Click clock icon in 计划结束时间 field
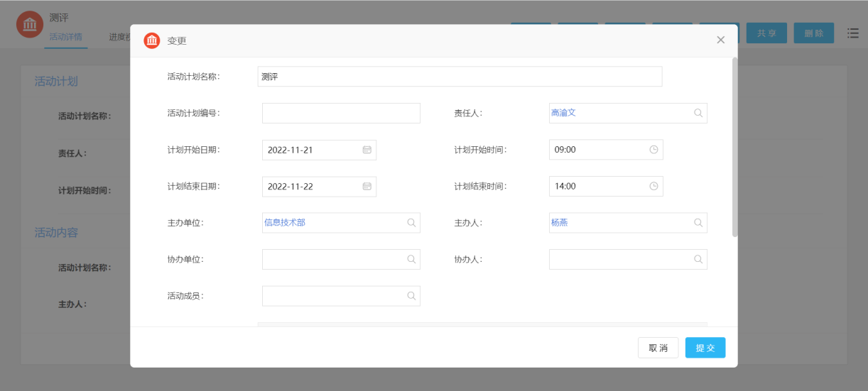The height and width of the screenshot is (391, 868). click(x=653, y=187)
